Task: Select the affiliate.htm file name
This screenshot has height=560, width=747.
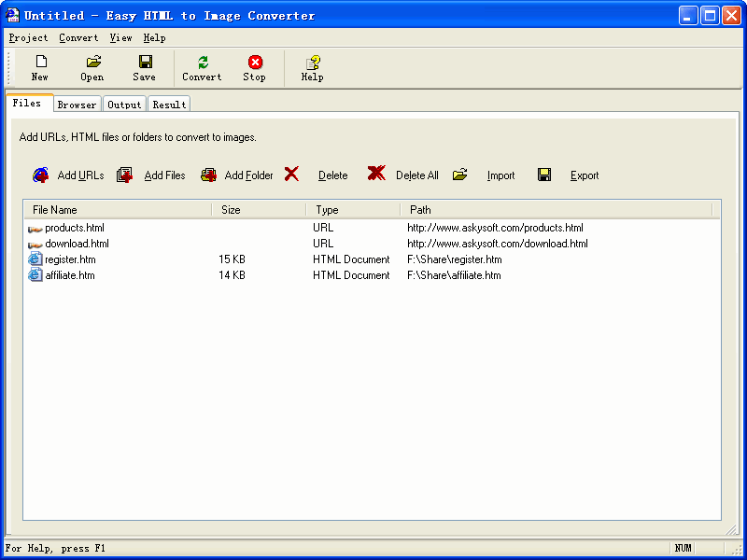Action: [x=70, y=275]
